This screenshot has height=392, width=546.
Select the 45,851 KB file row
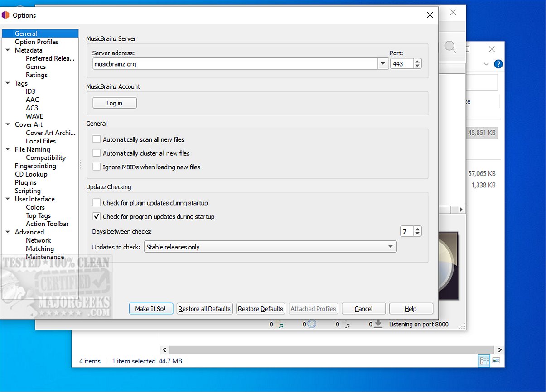coord(483,134)
